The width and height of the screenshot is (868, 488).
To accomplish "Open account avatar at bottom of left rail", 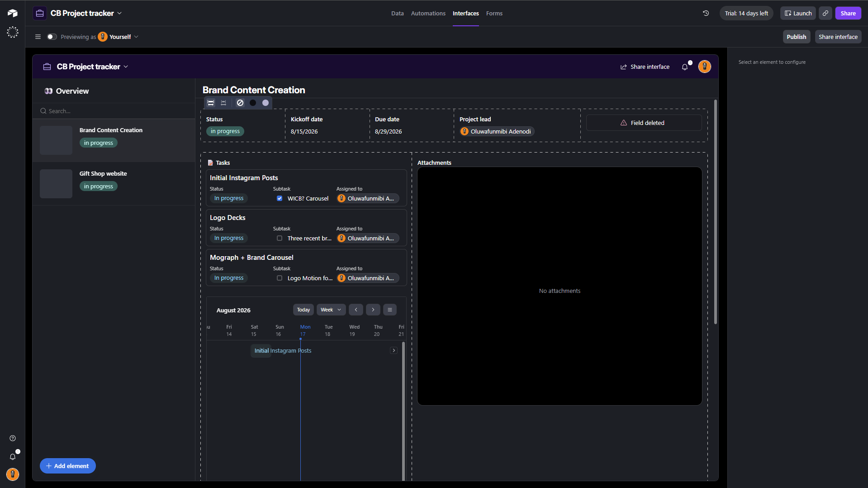I will coord(13,474).
